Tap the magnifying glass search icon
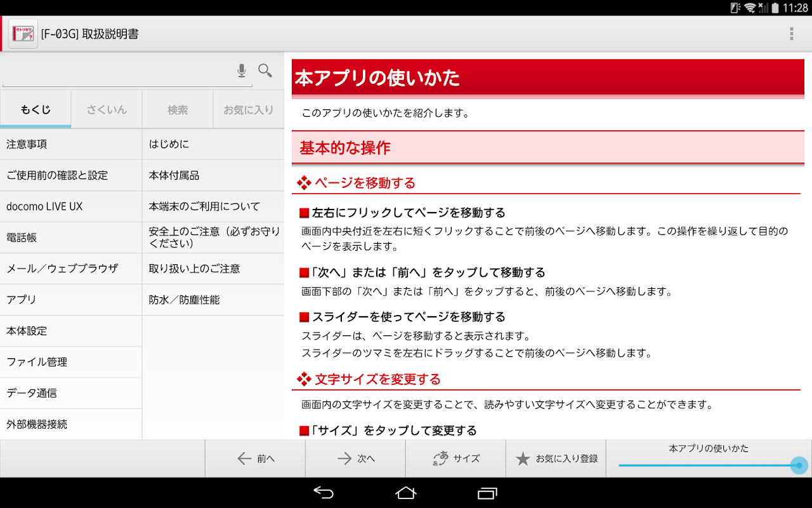The image size is (812, 508). [265, 70]
